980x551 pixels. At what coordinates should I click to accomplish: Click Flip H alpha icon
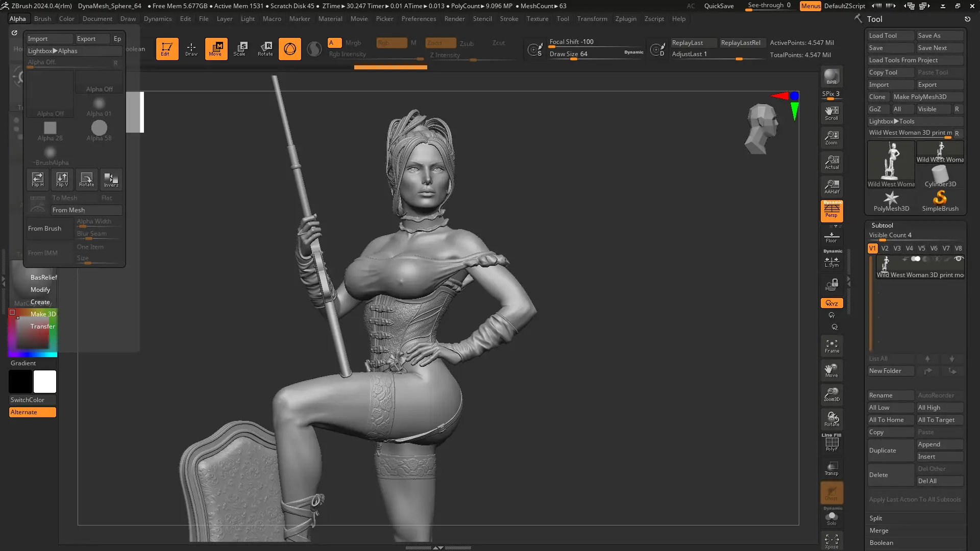pos(38,179)
